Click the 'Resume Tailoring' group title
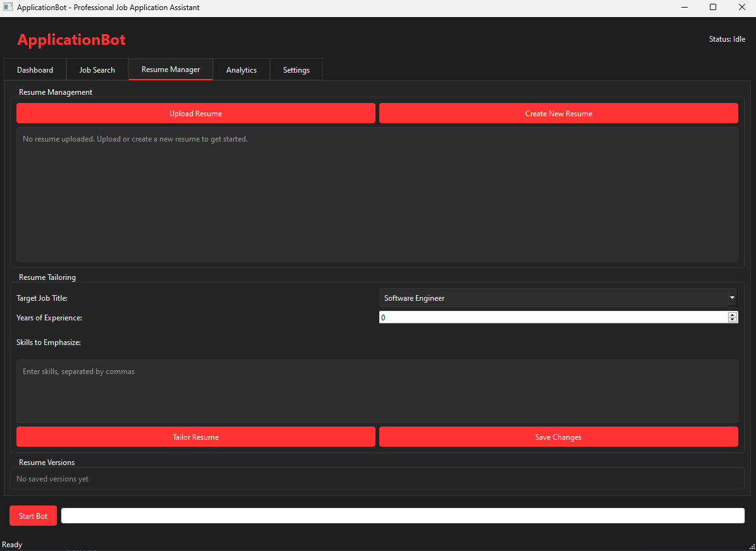 click(47, 277)
